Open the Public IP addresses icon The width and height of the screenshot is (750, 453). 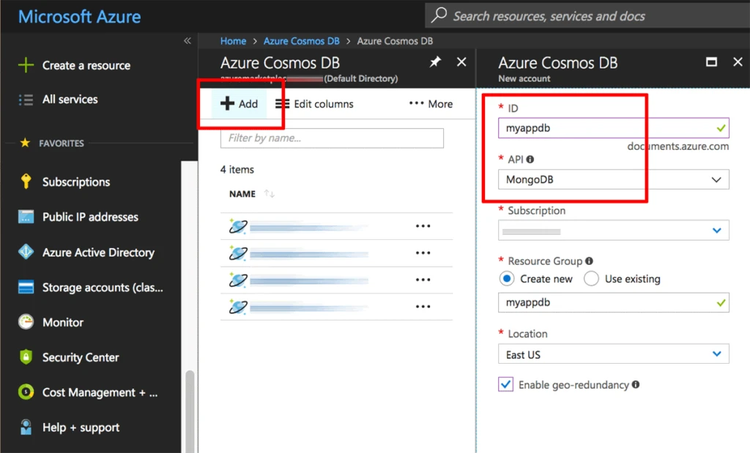click(26, 217)
